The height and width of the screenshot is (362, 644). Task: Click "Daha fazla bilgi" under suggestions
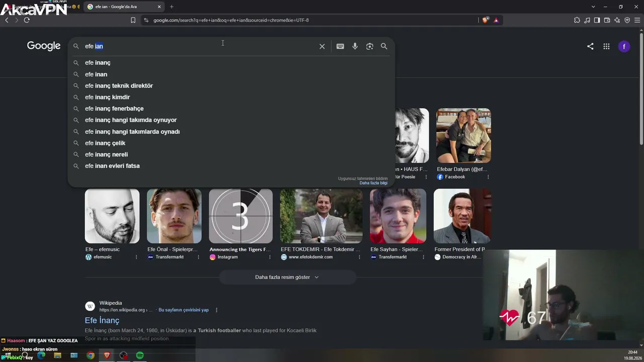point(373,183)
